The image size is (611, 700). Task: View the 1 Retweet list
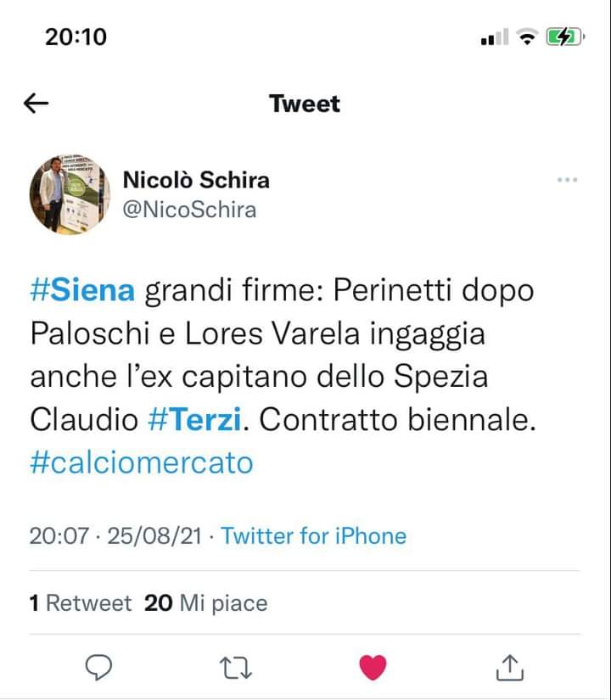pos(81,603)
